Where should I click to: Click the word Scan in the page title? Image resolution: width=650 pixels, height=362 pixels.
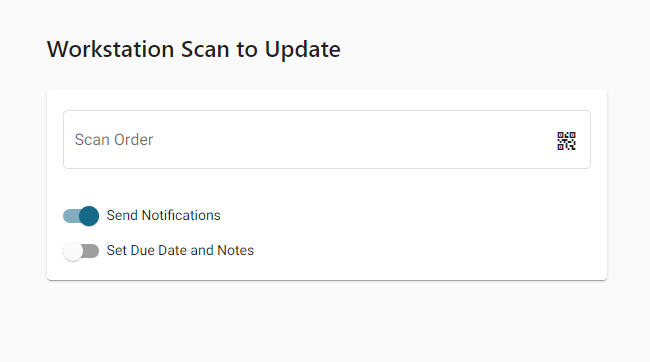click(x=205, y=49)
